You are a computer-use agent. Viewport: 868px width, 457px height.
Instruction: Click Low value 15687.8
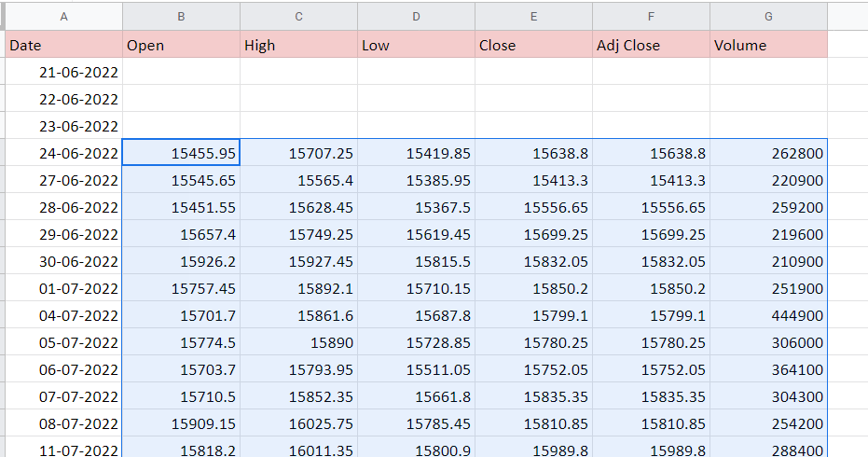[x=416, y=315]
